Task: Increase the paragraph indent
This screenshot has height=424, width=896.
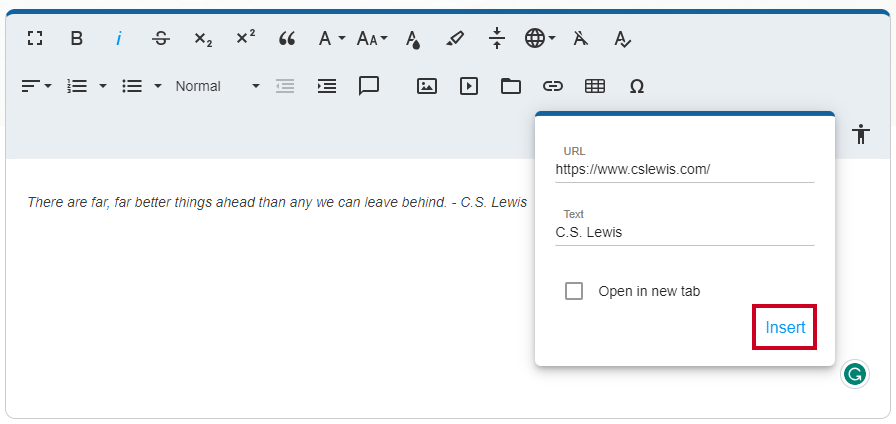Action: (327, 86)
